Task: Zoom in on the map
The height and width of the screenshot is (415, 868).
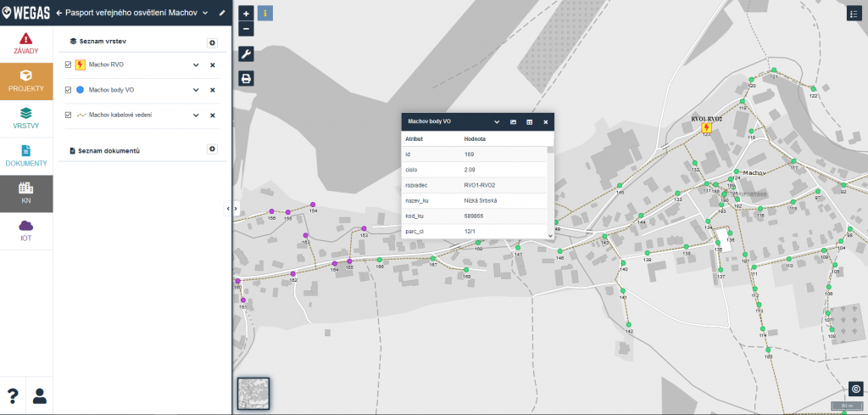Action: pos(246,14)
